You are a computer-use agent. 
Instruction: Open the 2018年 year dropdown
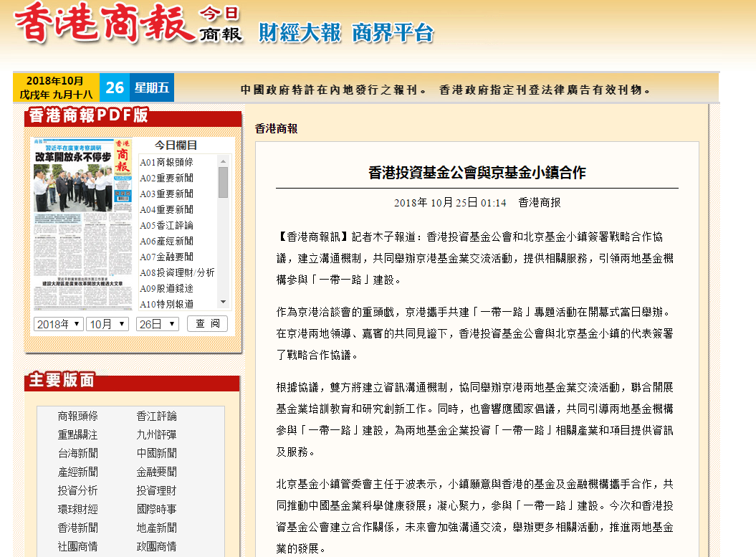pyautogui.click(x=59, y=324)
